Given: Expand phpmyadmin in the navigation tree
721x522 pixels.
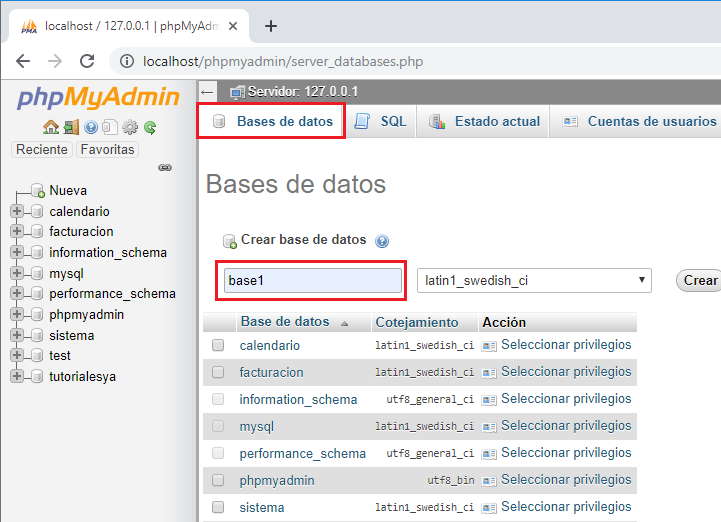Looking at the screenshot, I should (17, 314).
